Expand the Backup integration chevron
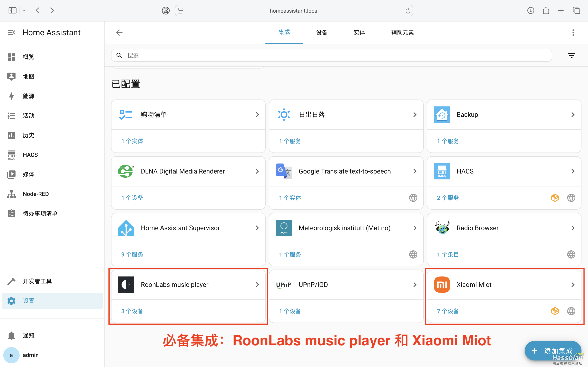The image size is (588, 367). click(573, 114)
